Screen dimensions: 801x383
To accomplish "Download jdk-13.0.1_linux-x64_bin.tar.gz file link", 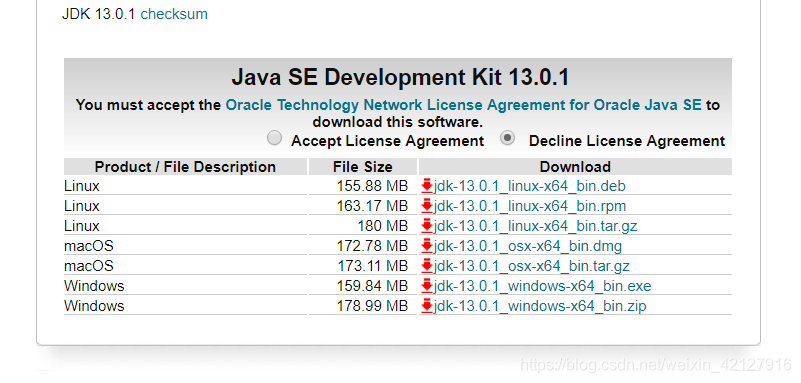I will (x=535, y=226).
